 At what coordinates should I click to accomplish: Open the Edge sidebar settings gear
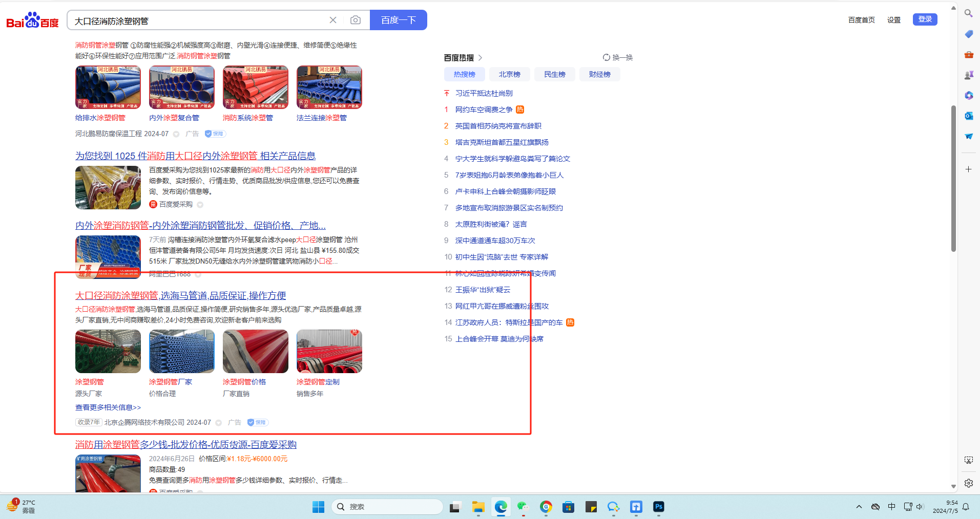coord(968,483)
